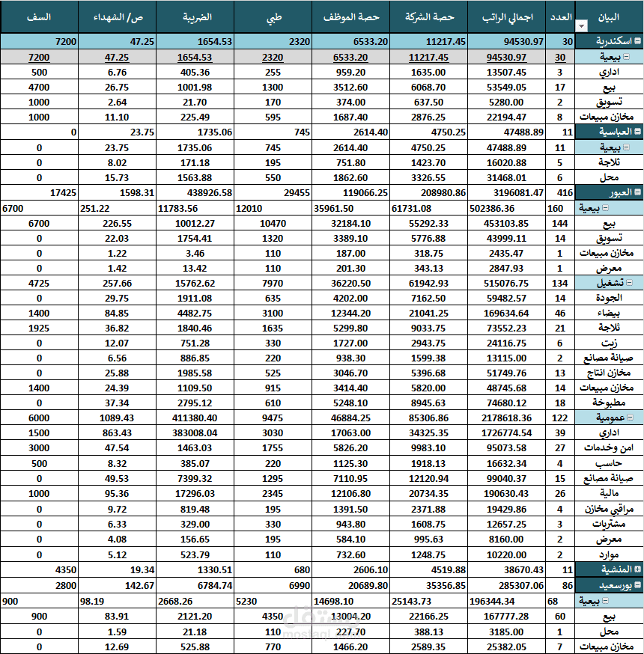
Task: Select the الضريبة column header
Action: (195, 16)
